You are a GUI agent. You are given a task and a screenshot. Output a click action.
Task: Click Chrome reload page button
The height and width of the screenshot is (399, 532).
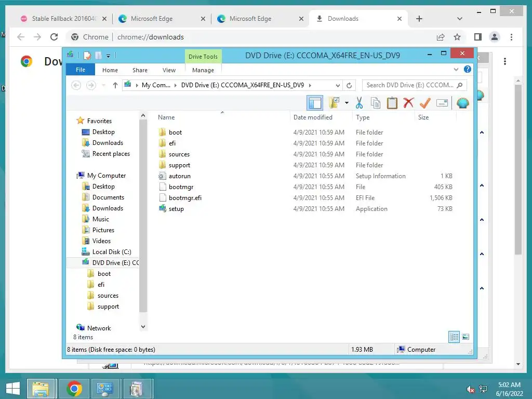point(54,37)
